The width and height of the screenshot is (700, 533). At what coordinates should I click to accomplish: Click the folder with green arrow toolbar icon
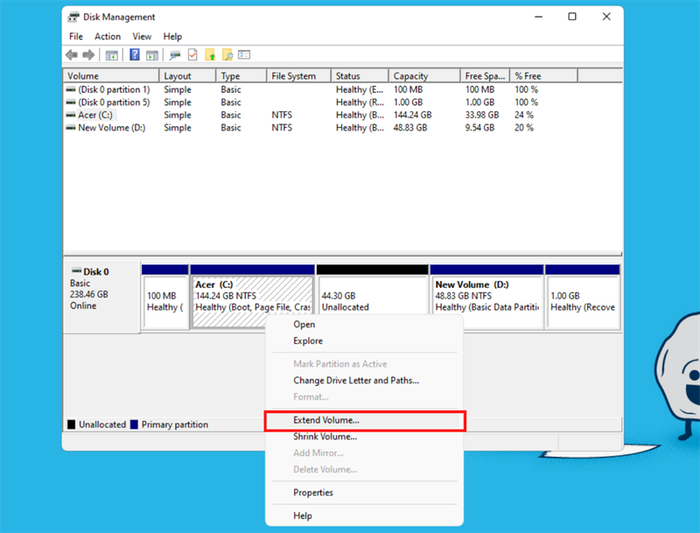(210, 55)
